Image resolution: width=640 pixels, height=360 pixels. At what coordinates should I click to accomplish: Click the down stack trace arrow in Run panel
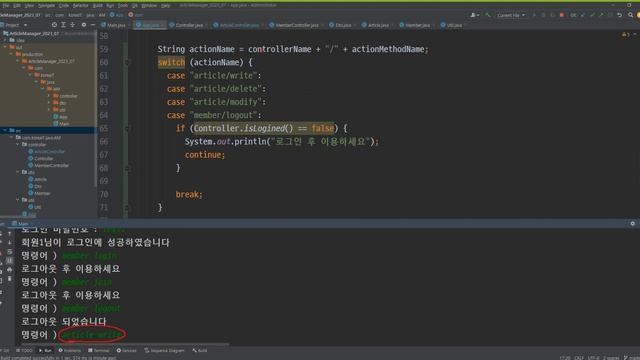9,242
